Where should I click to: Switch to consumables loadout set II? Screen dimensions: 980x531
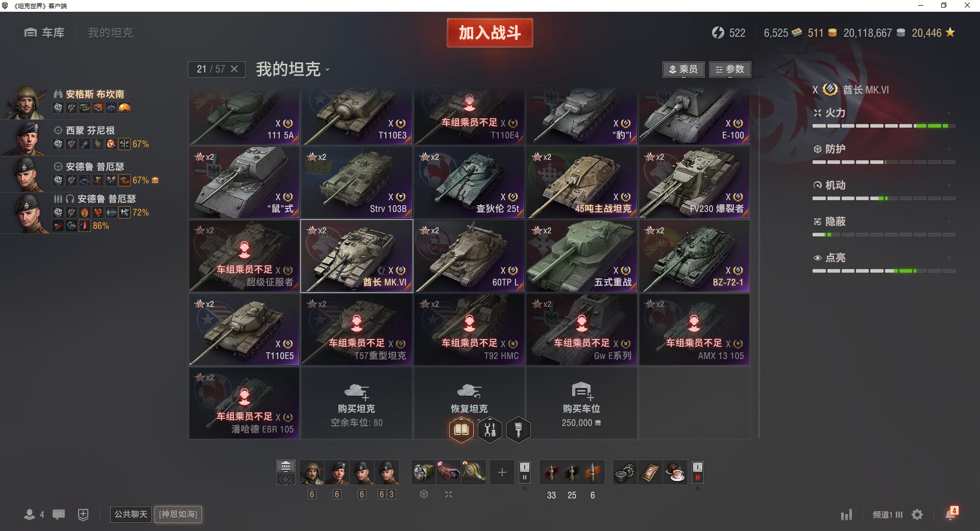(697, 478)
